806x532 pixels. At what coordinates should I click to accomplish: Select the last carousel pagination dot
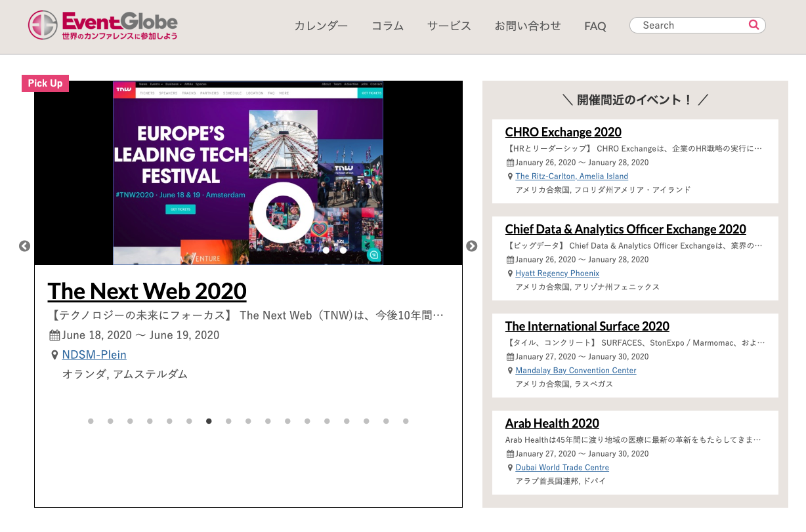(x=406, y=421)
